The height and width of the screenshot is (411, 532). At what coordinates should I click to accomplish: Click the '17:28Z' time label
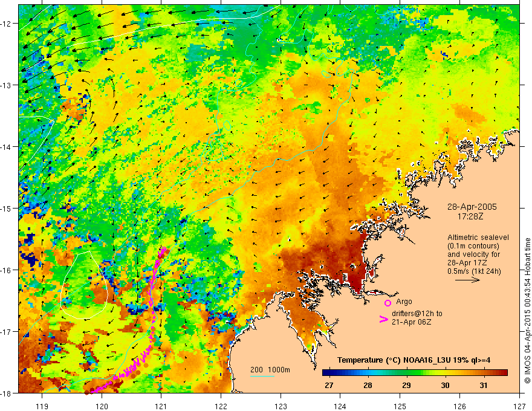point(470,216)
